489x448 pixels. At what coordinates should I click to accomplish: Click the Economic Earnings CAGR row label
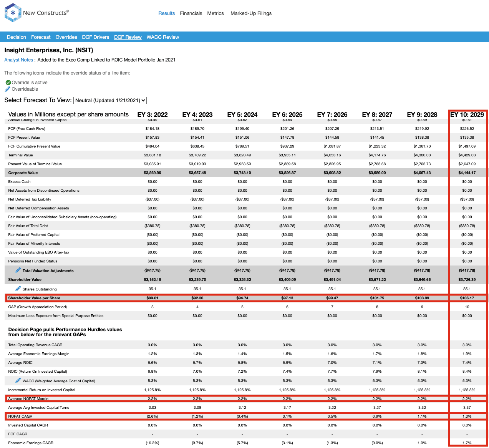tap(31, 443)
